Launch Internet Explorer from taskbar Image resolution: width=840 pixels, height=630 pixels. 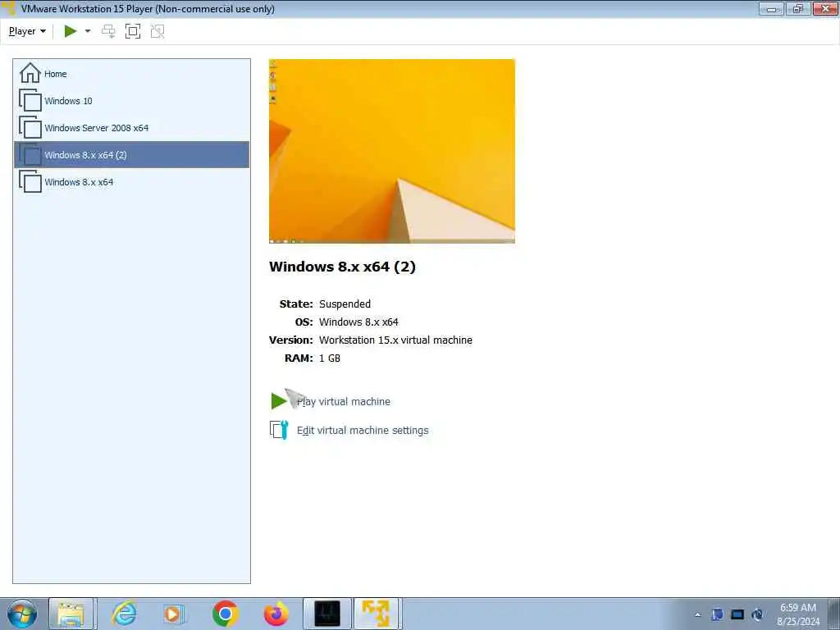point(124,614)
